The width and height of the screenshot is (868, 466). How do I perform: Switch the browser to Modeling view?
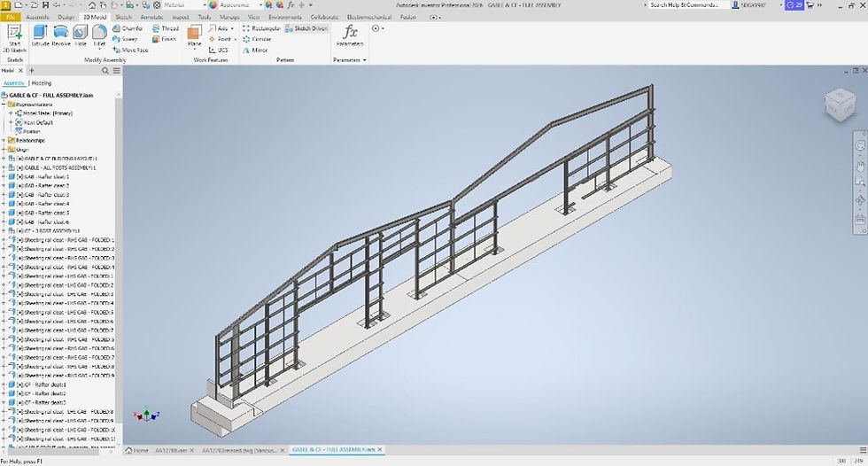42,83
